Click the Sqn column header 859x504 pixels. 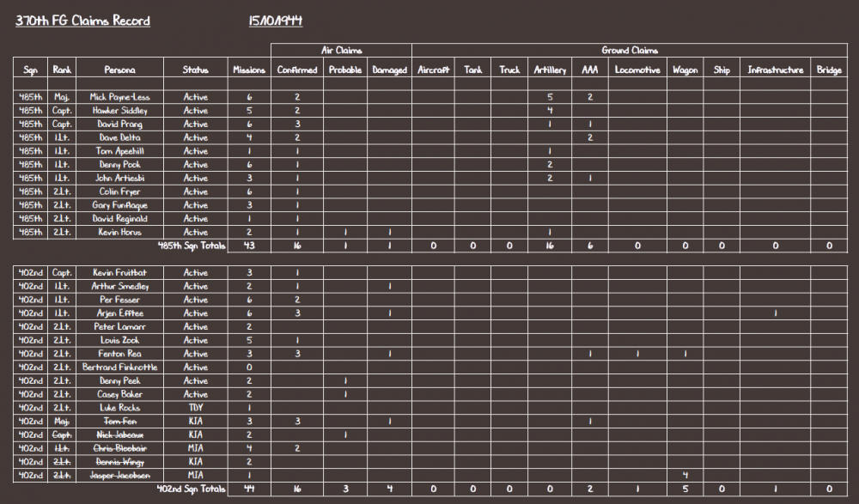click(x=30, y=70)
